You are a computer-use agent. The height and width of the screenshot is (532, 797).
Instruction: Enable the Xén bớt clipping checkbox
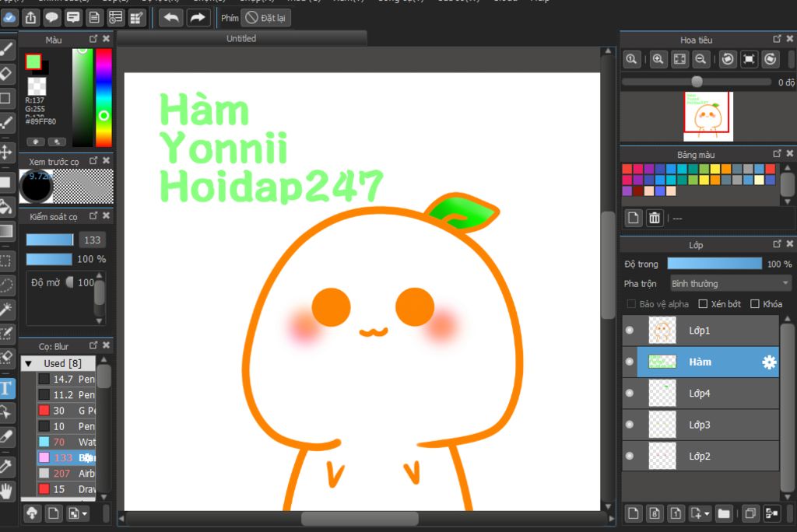(x=703, y=304)
